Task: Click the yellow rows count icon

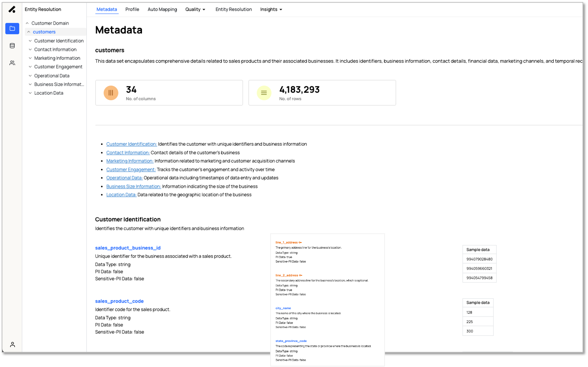Action: [x=264, y=93]
